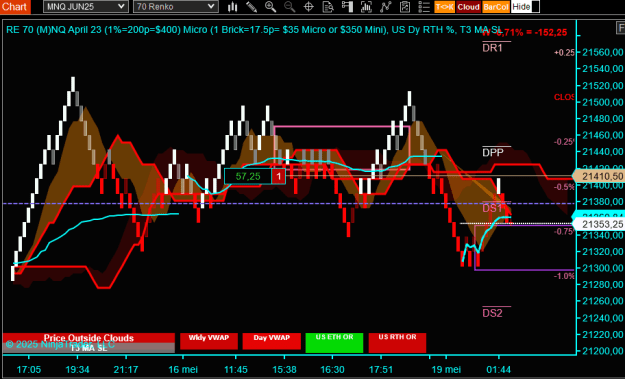Viewport: 625px width, 379px height.
Task: Click the +0.25 level label
Action: (x=564, y=53)
